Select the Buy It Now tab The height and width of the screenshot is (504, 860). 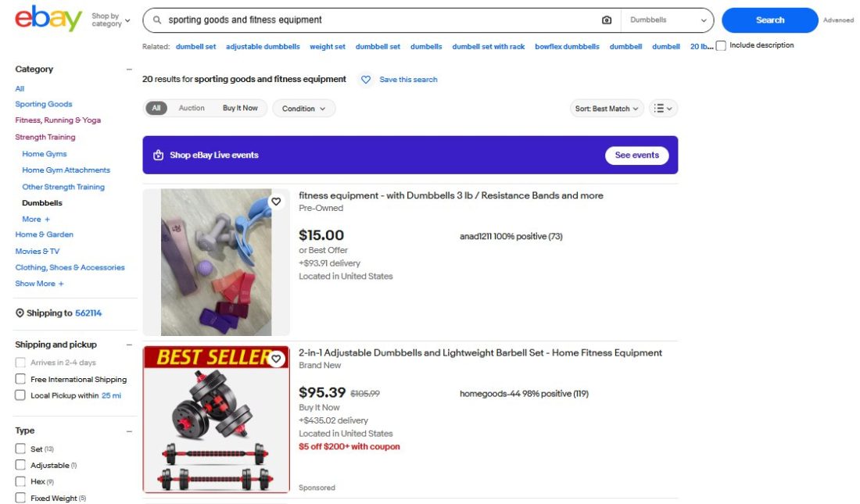240,108
